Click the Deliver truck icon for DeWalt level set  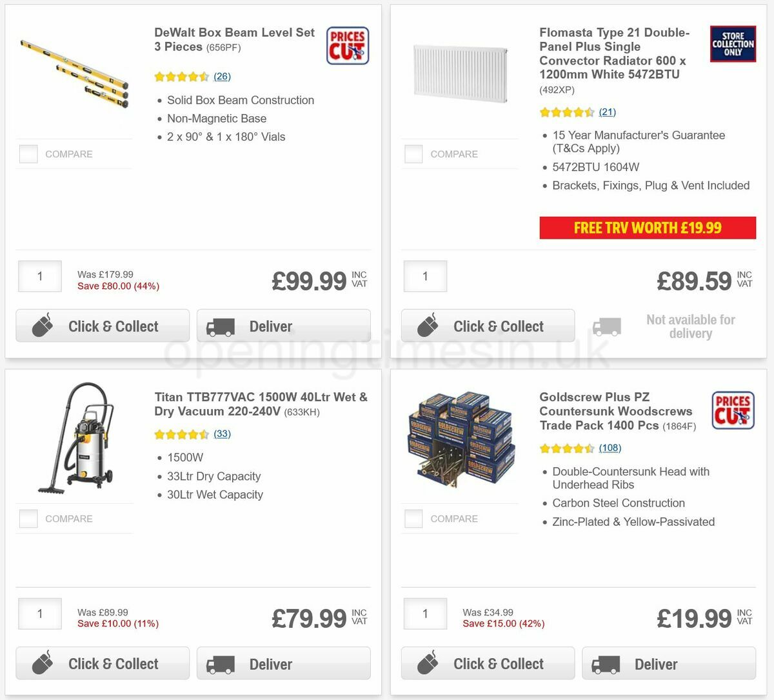tap(219, 325)
